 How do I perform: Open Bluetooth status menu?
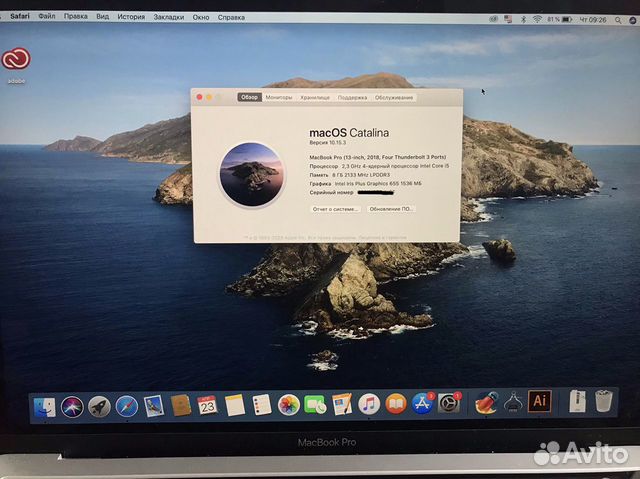pyautogui.click(x=523, y=19)
